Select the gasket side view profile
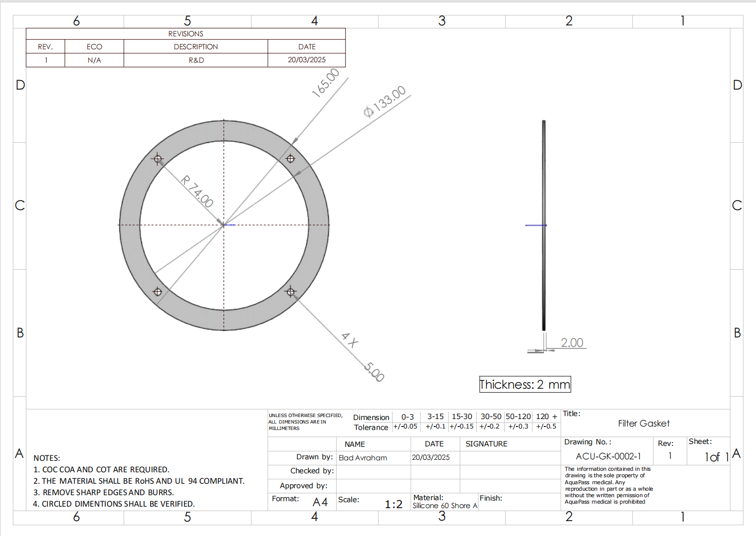 click(x=544, y=225)
